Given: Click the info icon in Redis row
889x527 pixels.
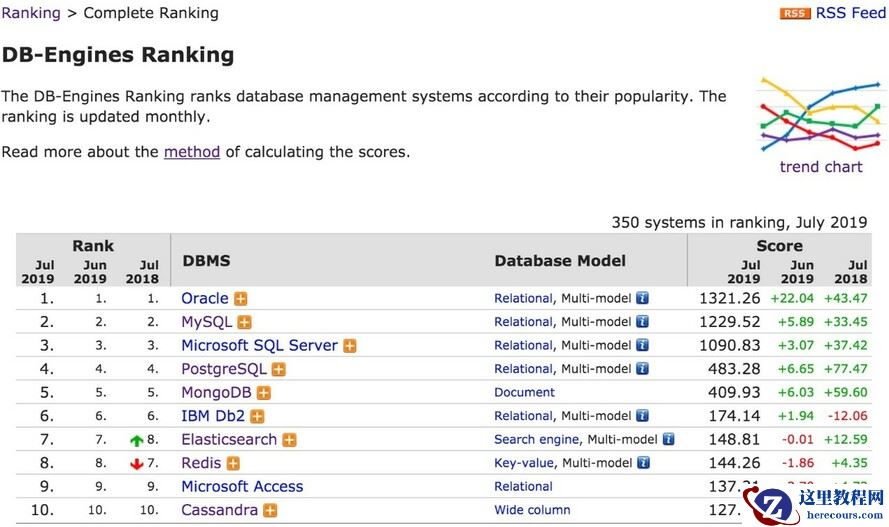Looking at the screenshot, I should click(x=643, y=463).
